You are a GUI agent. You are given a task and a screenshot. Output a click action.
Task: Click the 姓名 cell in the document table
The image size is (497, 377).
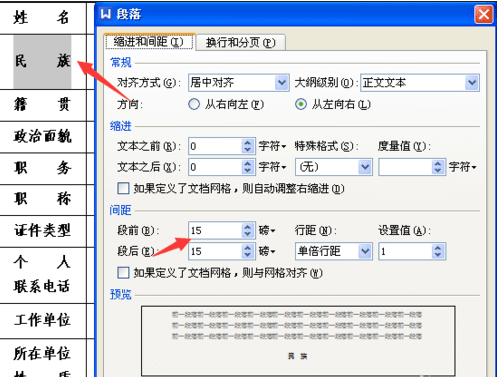pyautogui.click(x=43, y=17)
